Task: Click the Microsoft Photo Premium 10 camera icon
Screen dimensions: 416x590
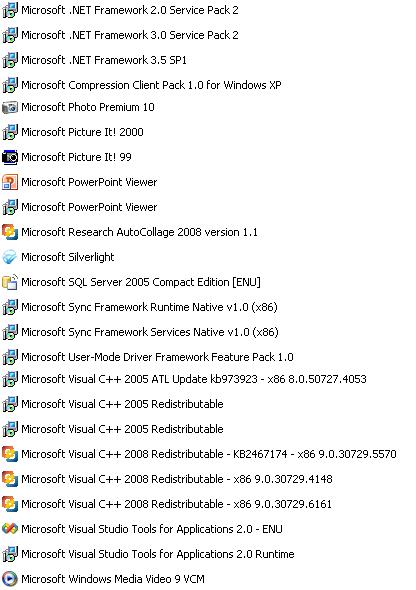Action: point(10,108)
